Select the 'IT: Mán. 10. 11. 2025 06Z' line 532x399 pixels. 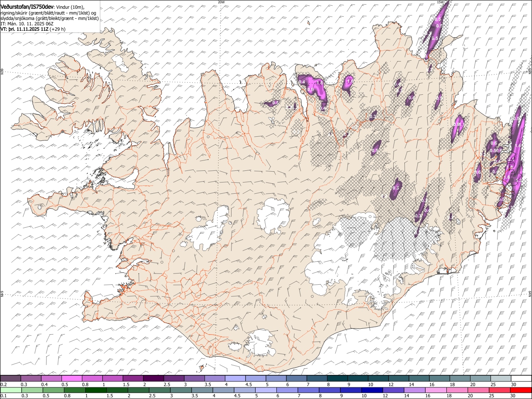[x=27, y=24]
